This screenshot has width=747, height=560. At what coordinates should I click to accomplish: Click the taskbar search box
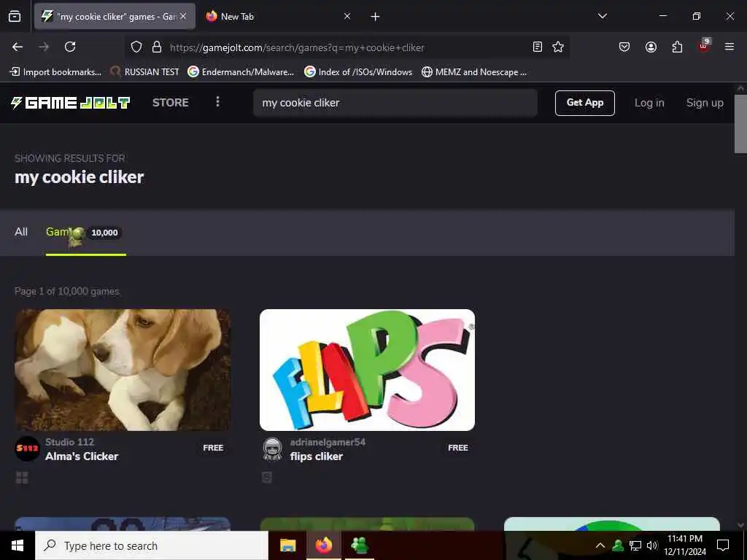tap(152, 545)
